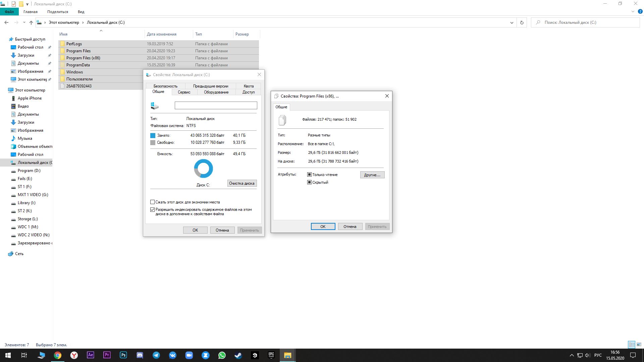Click Очистка диска button
Image resolution: width=644 pixels, height=362 pixels.
point(242,183)
